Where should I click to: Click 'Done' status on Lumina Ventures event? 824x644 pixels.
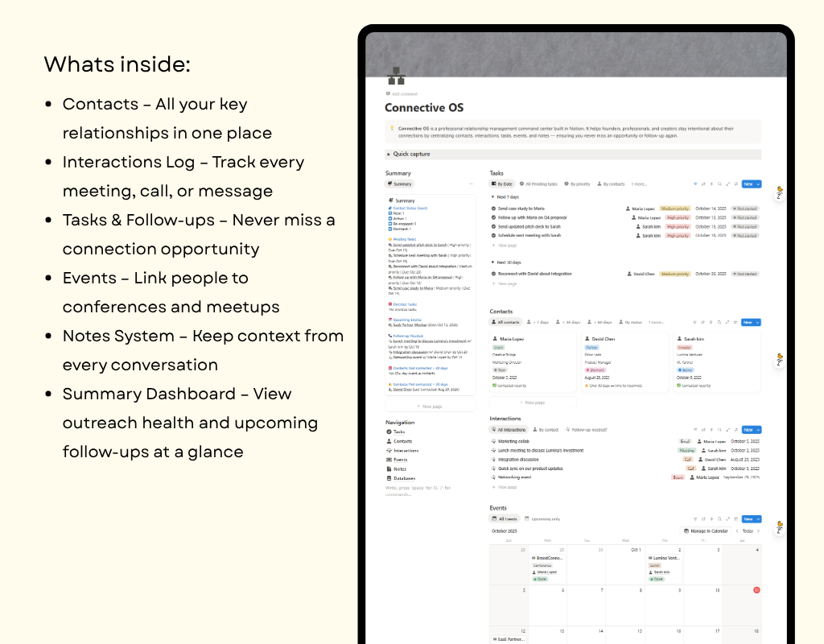click(x=657, y=579)
